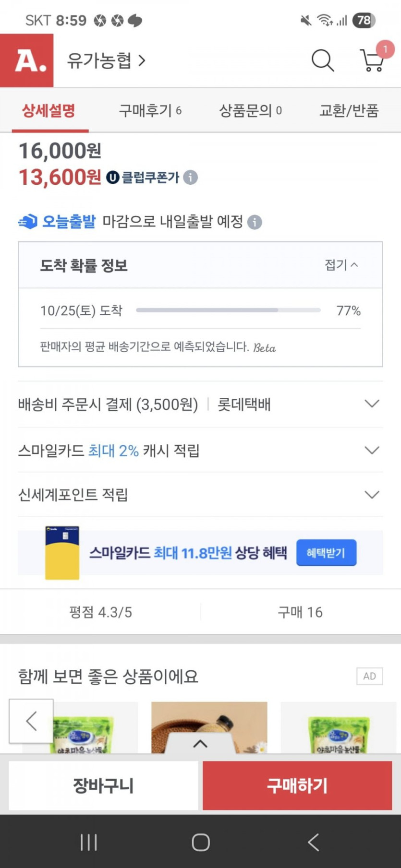Switch to the 교환/반품 tab

pos(349,111)
